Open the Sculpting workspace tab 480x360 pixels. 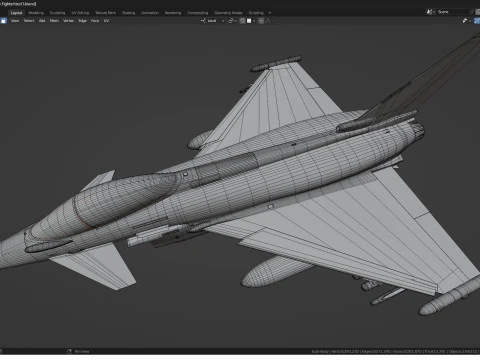(57, 13)
